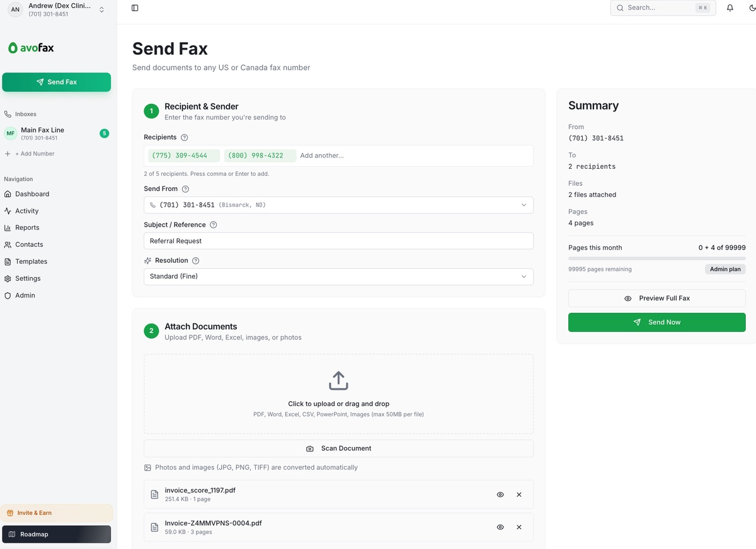Image resolution: width=756 pixels, height=549 pixels.
Task: Click Add Number link
Action: [30, 154]
